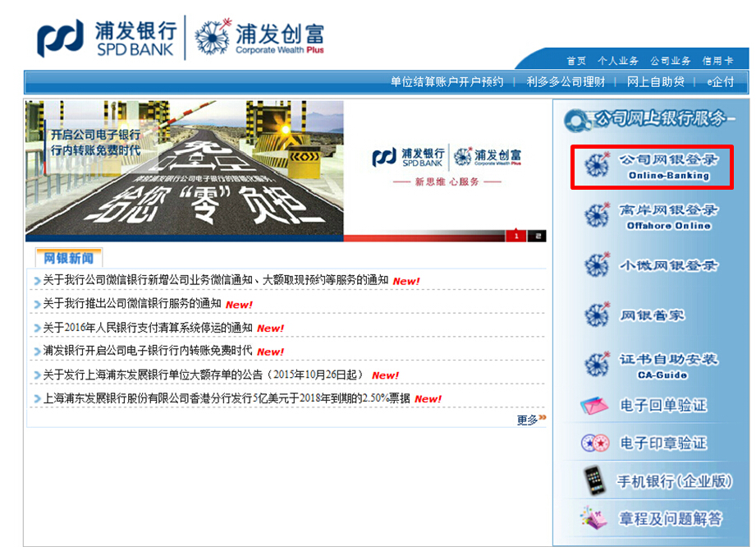The height and width of the screenshot is (547, 756).
Task: Open 信用卡 in top navigation
Action: (717, 61)
